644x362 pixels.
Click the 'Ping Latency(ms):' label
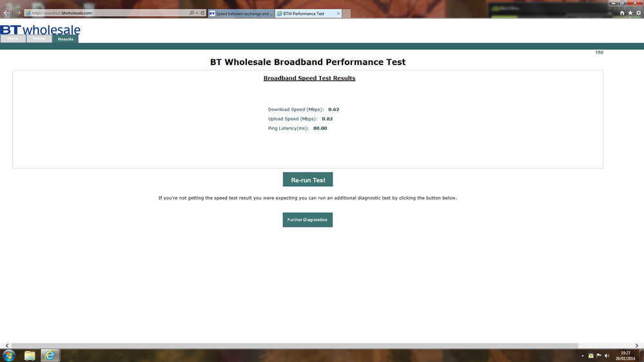coord(288,128)
